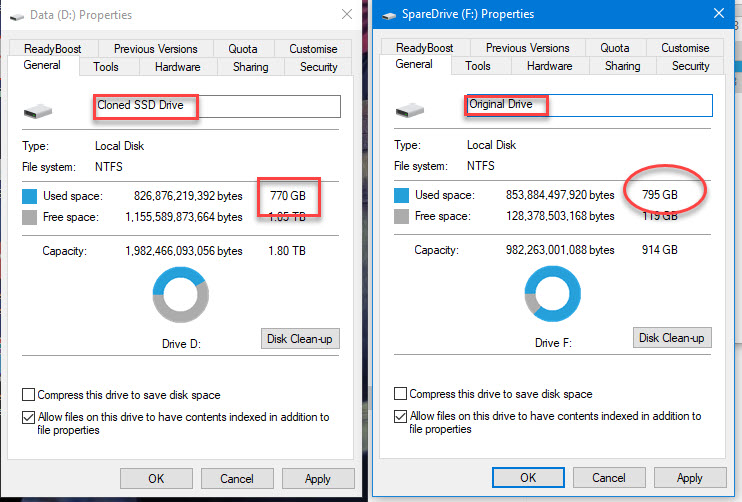
Task: Click the Drive D: usage donut chart
Action: [x=181, y=295]
